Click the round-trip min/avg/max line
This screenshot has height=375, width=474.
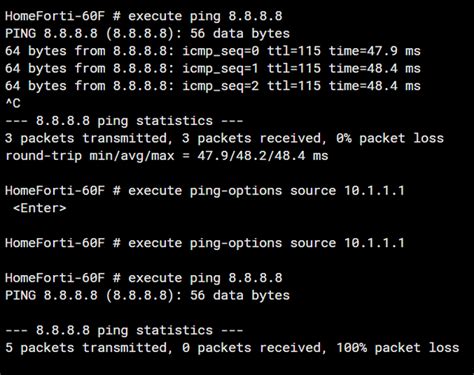tap(167, 156)
